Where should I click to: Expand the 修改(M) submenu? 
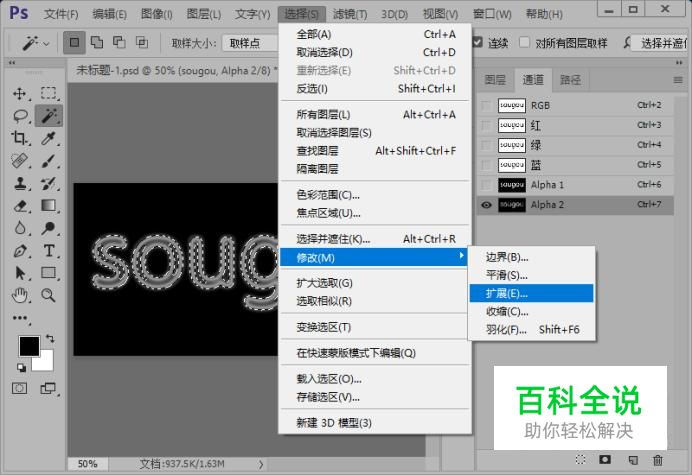[x=373, y=257]
